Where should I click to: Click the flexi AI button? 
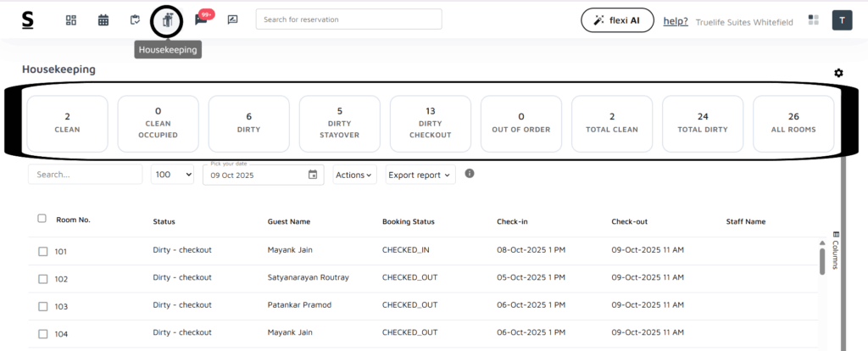pos(617,20)
